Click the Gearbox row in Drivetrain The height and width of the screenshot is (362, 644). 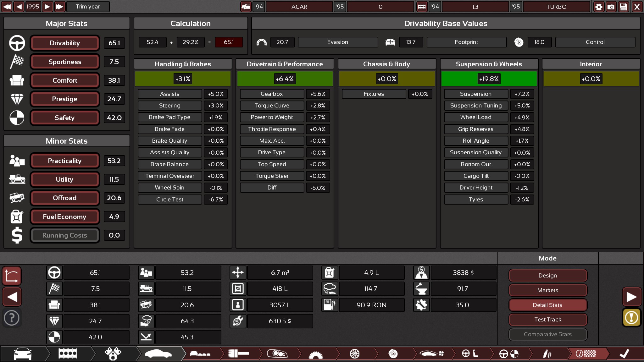tap(285, 94)
